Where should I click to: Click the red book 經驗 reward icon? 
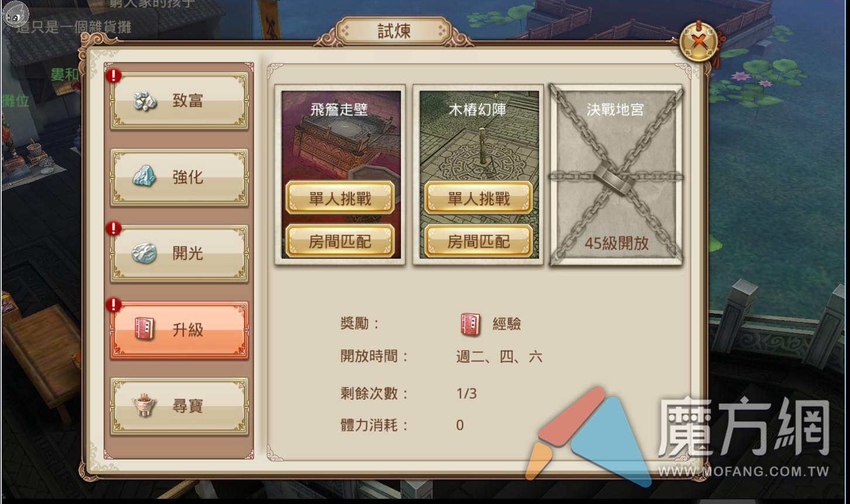(x=470, y=324)
